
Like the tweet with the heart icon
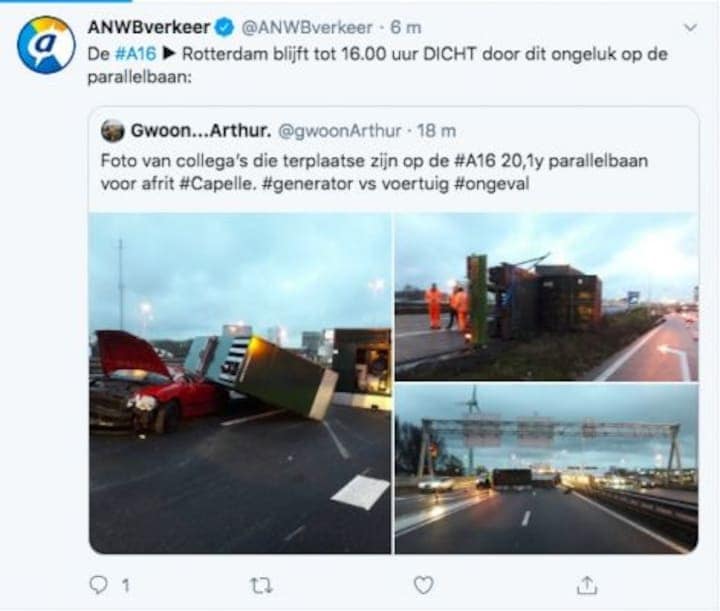click(x=423, y=585)
